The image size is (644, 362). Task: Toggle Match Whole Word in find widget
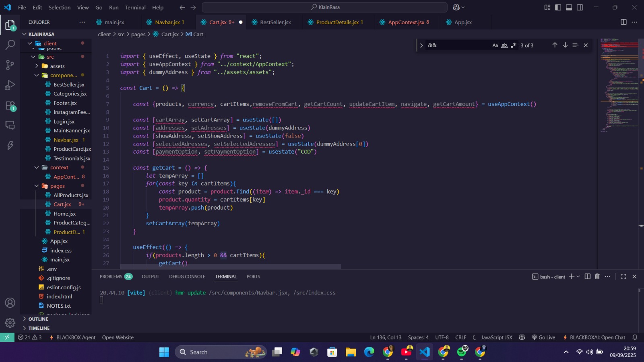click(504, 45)
